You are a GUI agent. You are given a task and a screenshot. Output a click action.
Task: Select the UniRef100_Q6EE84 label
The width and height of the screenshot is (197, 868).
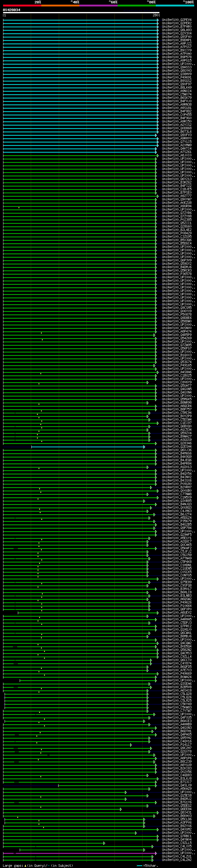(x=176, y=809)
